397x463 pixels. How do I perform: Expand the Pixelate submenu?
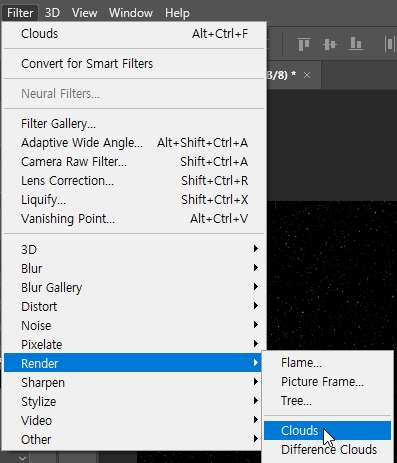[134, 344]
